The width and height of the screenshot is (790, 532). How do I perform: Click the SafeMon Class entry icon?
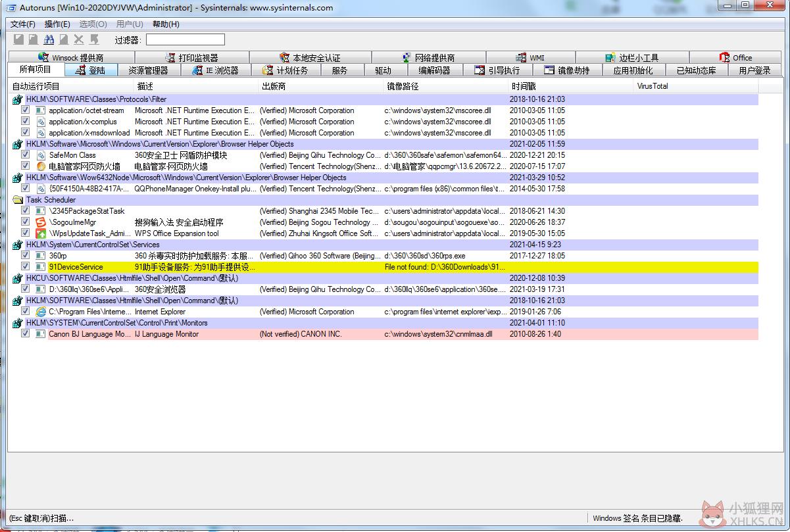coord(41,155)
